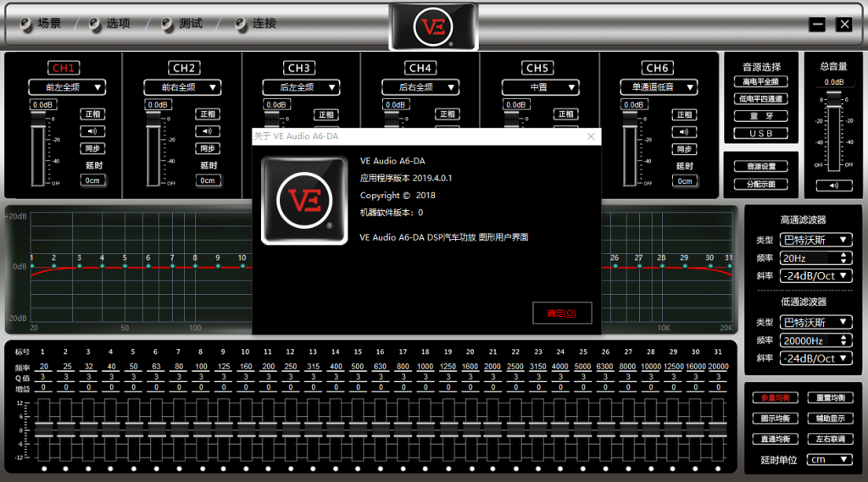Click the 20Hz band EQ gain slider
The height and width of the screenshot is (482, 868).
tap(44, 429)
